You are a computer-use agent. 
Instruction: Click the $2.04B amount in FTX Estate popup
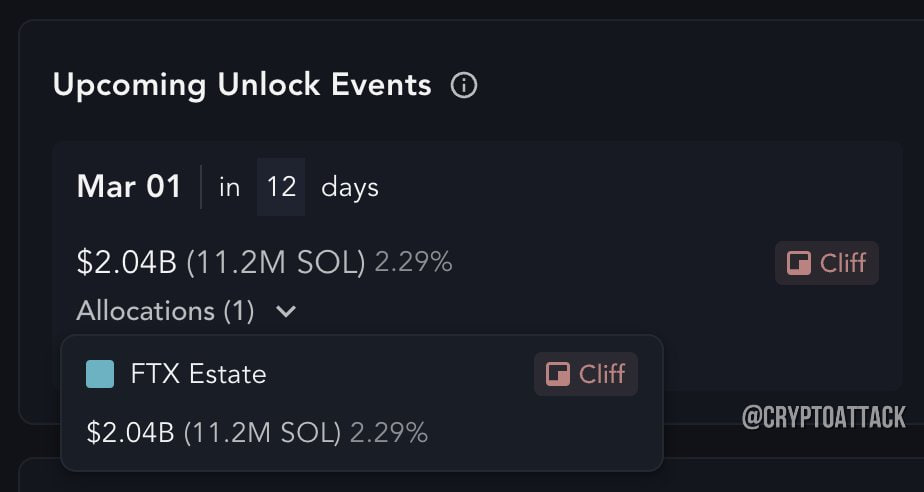[x=214, y=433]
